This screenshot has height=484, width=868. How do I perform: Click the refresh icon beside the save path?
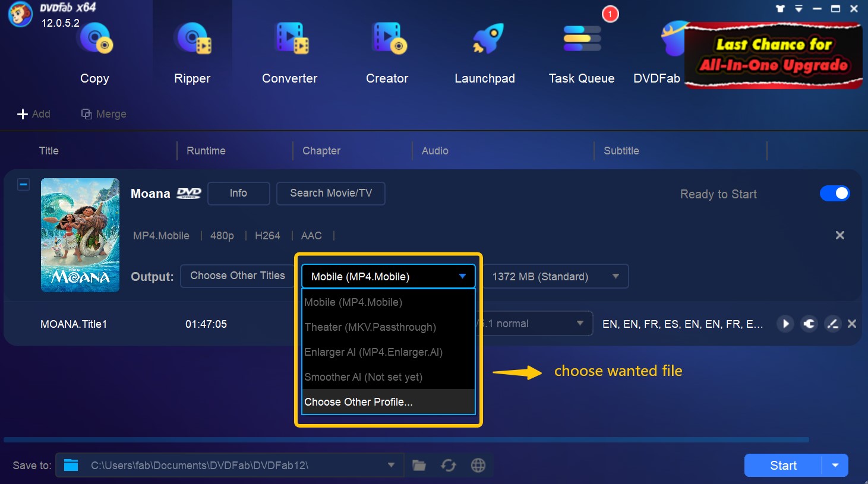449,466
